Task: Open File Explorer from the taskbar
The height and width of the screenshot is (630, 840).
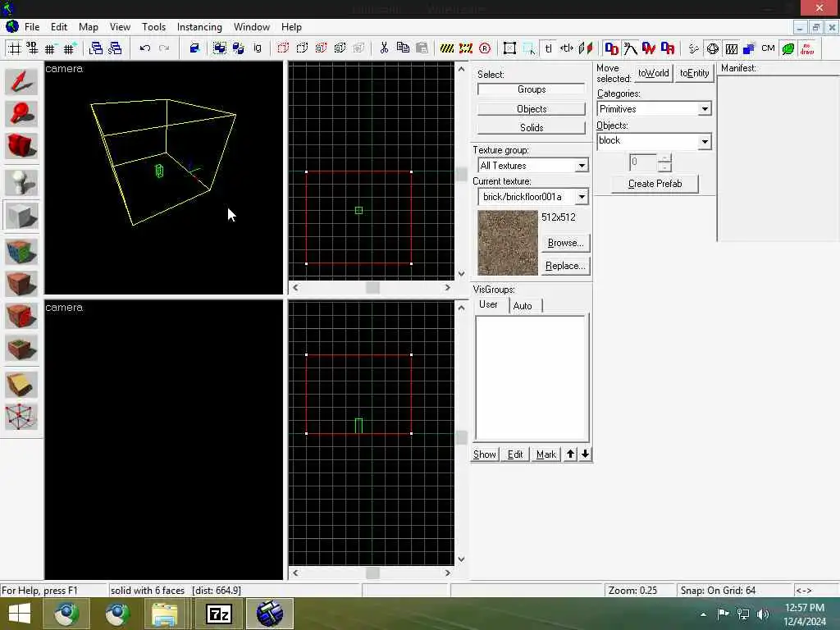Action: 164,614
